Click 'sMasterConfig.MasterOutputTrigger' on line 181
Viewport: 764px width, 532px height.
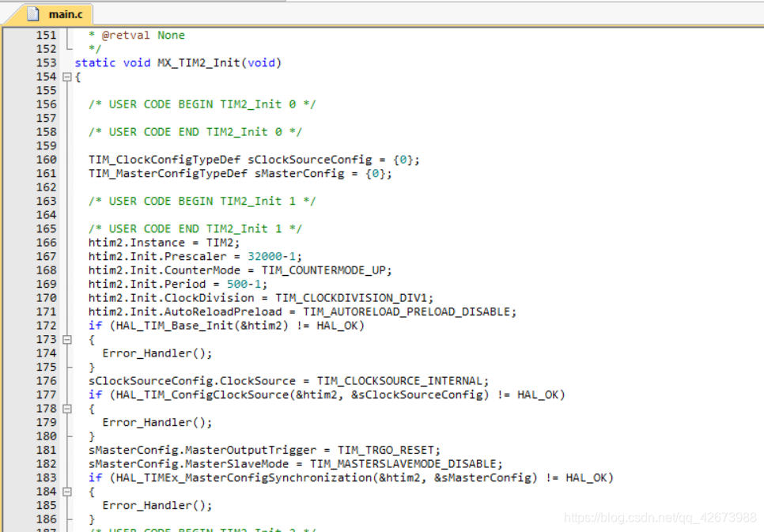(x=202, y=450)
